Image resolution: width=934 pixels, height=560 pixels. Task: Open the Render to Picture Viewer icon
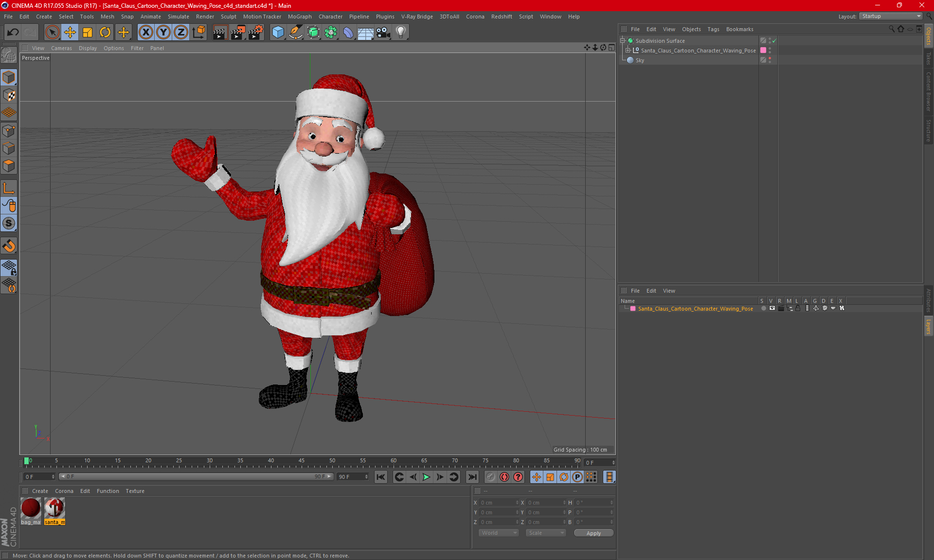click(x=238, y=33)
